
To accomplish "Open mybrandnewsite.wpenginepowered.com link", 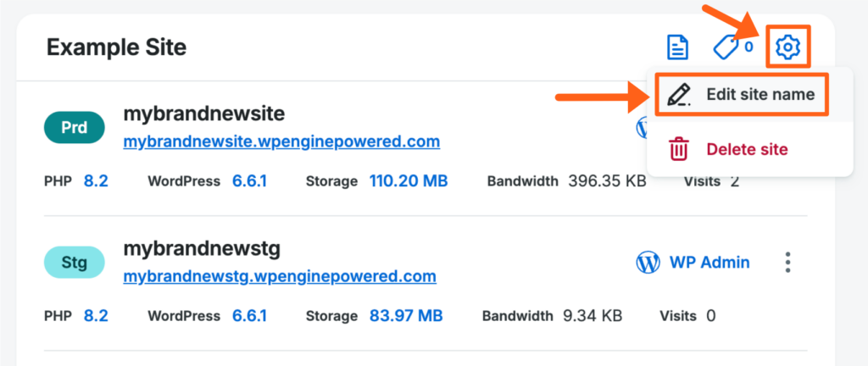I will point(281,141).
